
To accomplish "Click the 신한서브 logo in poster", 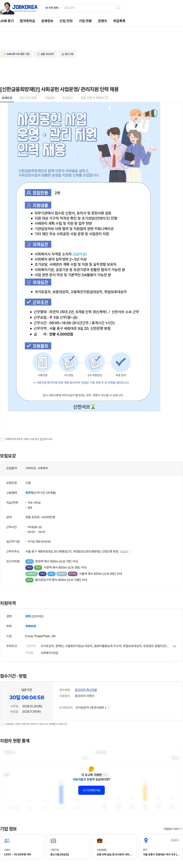I will (84, 407).
